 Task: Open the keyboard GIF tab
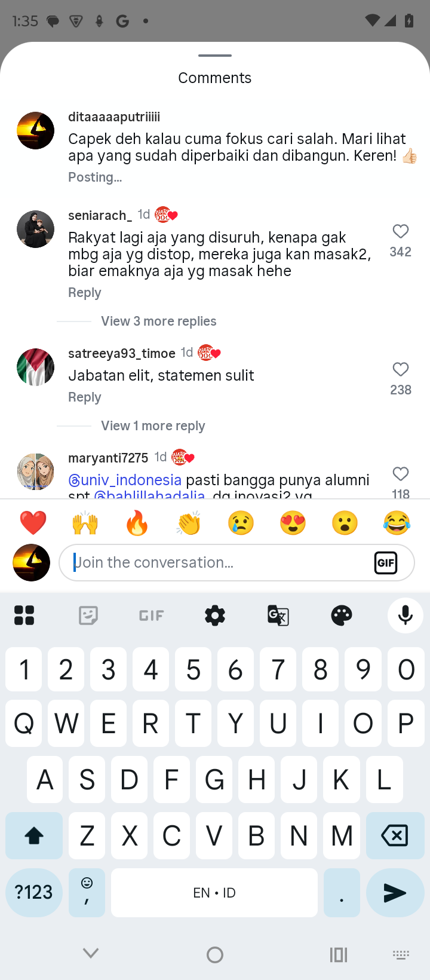click(x=152, y=615)
